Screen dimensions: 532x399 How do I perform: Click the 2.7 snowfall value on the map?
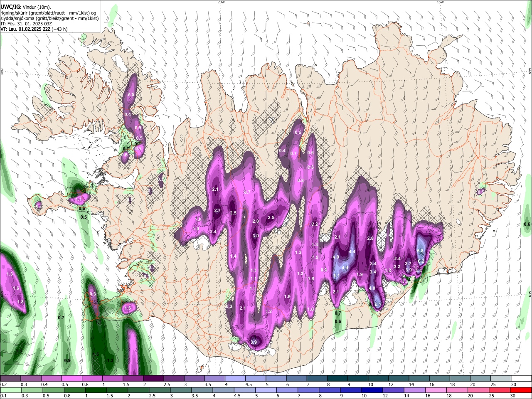[x=217, y=211]
